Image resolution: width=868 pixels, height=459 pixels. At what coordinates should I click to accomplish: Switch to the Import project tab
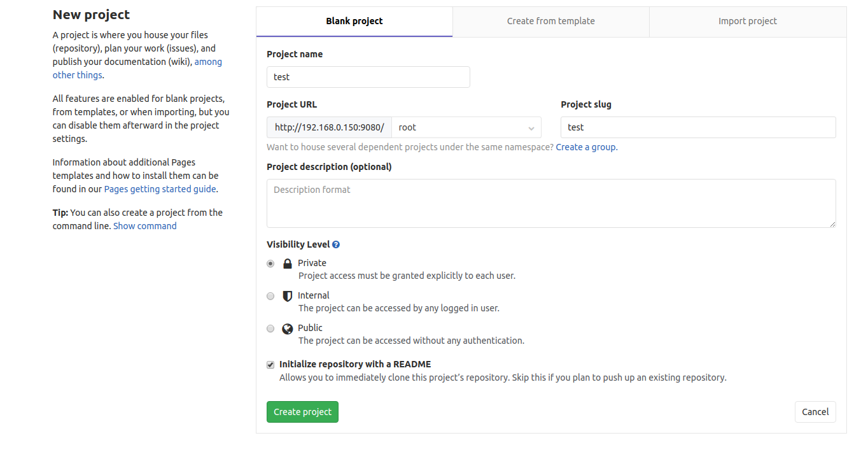point(747,21)
